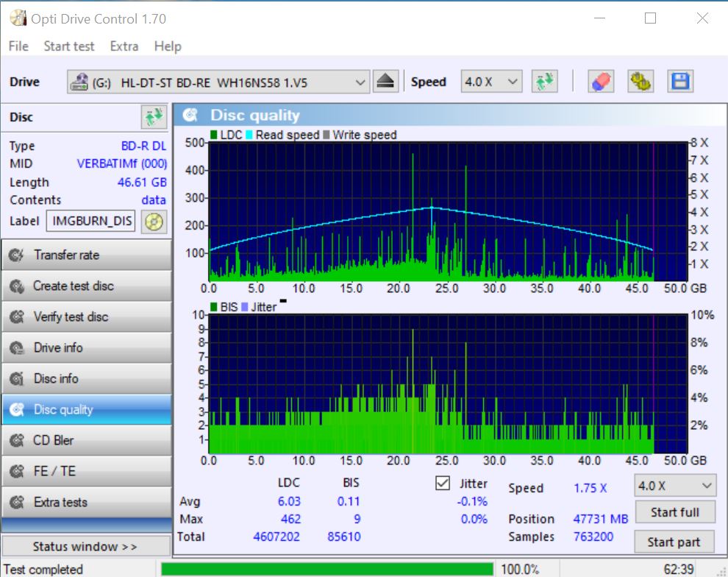Open the Drive selection dropdown
The image size is (728, 577).
pos(218,82)
